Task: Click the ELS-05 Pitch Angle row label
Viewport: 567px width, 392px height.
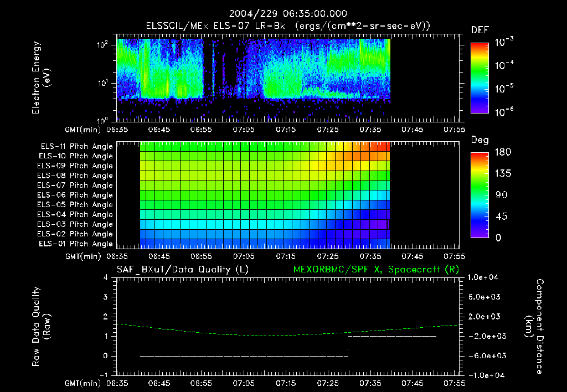Action: point(75,205)
